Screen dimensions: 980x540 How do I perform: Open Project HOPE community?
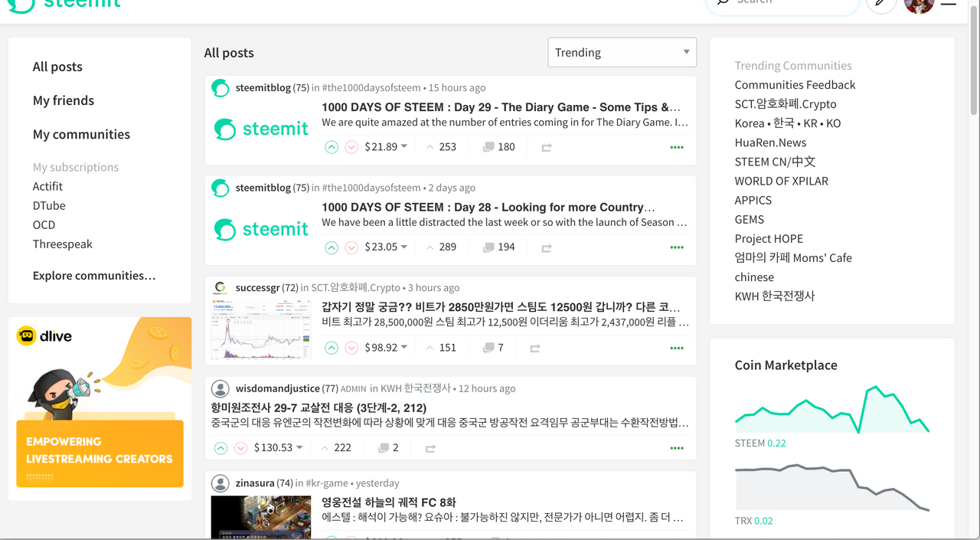coord(769,238)
